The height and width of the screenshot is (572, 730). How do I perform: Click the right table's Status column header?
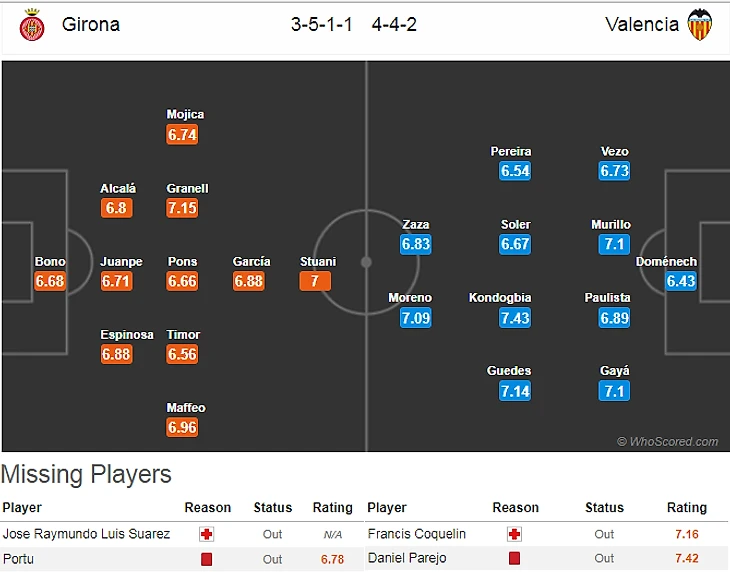click(604, 508)
